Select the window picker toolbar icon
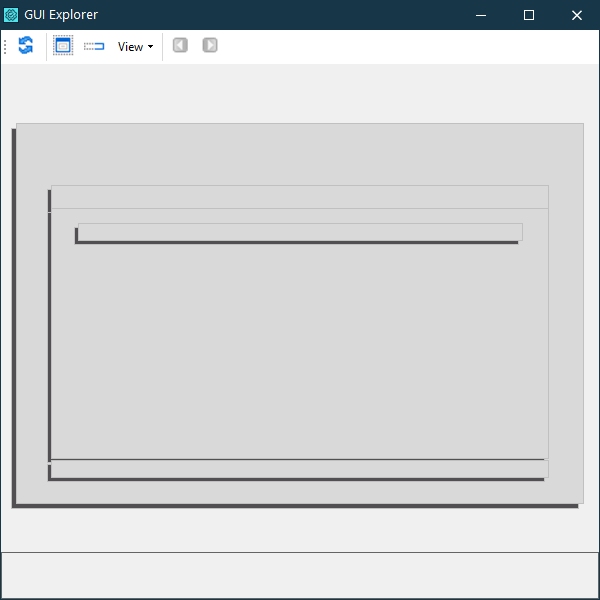Image resolution: width=600 pixels, height=600 pixels. click(x=63, y=46)
